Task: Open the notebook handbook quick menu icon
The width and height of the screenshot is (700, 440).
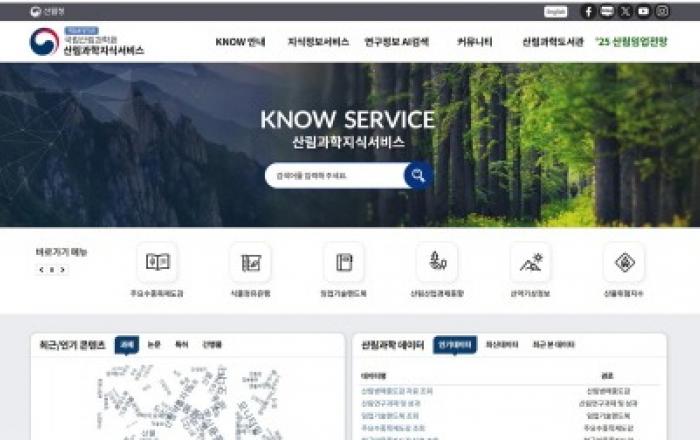Action: (x=344, y=262)
